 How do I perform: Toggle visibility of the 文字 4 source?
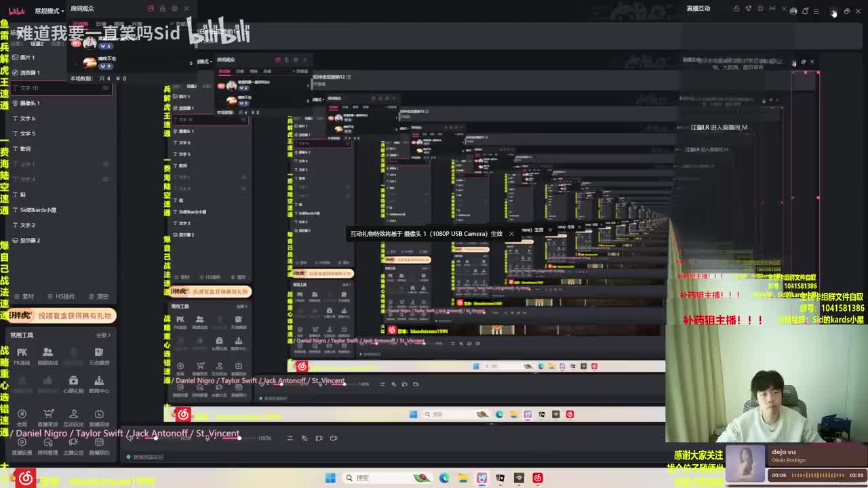coord(105,179)
